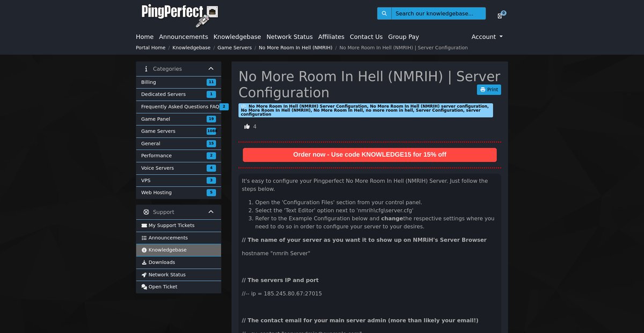Collapse the Categories panel chevron
This screenshot has width=644, height=333.
pos(211,69)
